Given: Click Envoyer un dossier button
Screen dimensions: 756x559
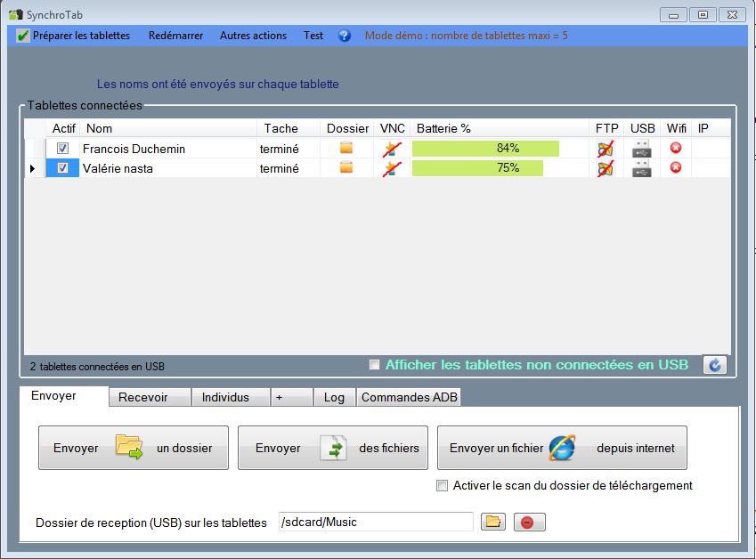Looking at the screenshot, I should tap(133, 448).
